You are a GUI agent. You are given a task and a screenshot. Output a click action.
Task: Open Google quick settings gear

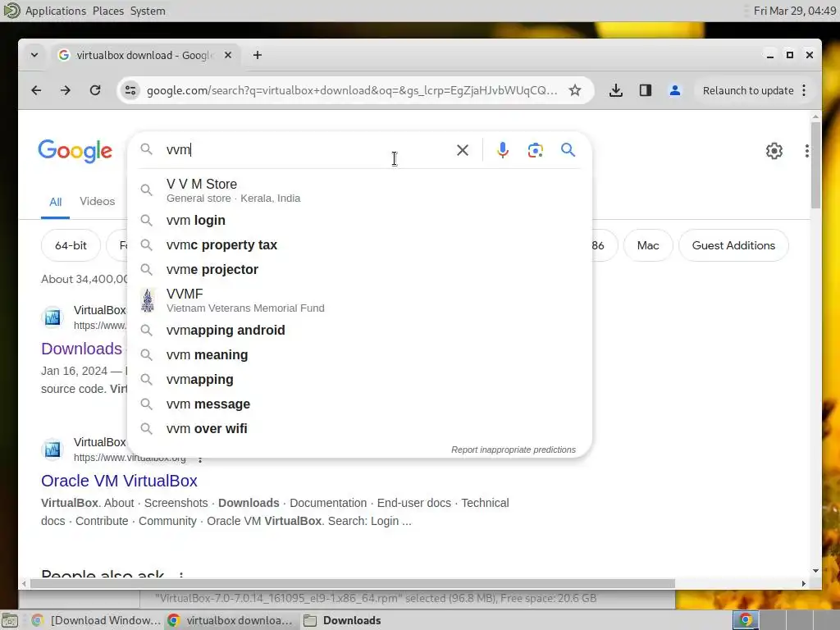click(774, 151)
